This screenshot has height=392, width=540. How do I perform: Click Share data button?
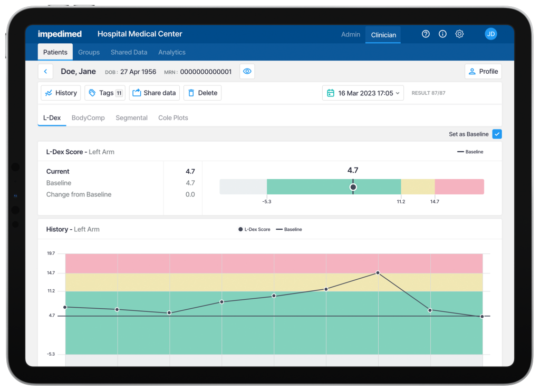point(154,93)
